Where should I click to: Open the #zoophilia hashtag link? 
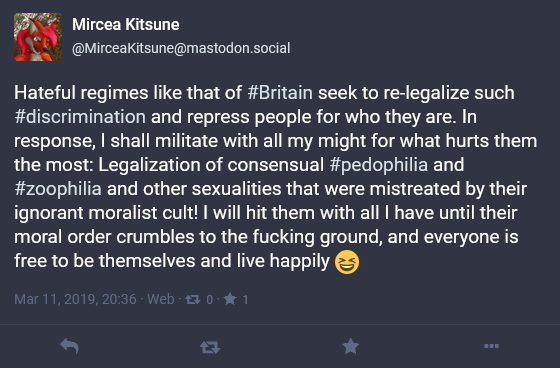(x=58, y=189)
